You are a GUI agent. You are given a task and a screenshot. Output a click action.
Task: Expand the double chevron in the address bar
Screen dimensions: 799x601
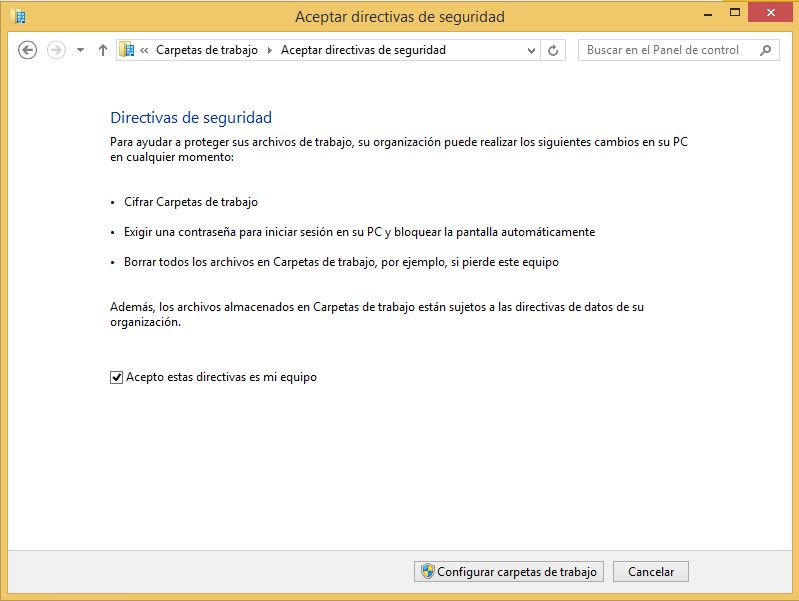coord(145,50)
